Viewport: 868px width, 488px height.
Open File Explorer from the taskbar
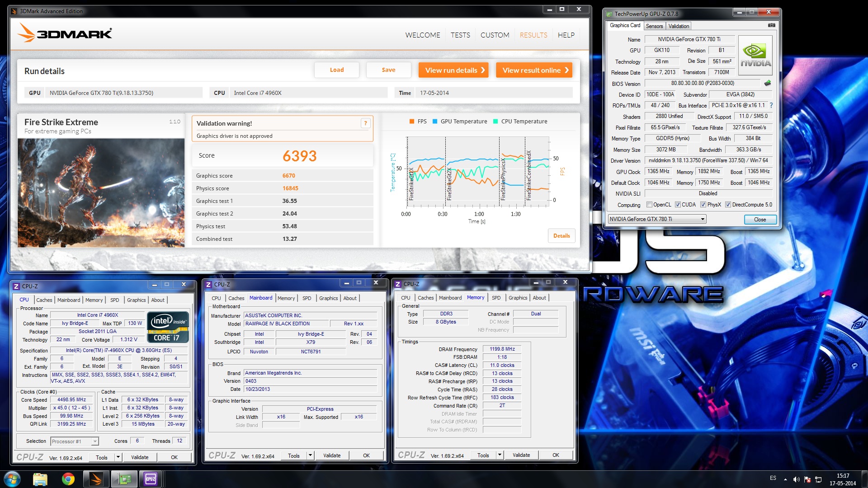coord(40,479)
